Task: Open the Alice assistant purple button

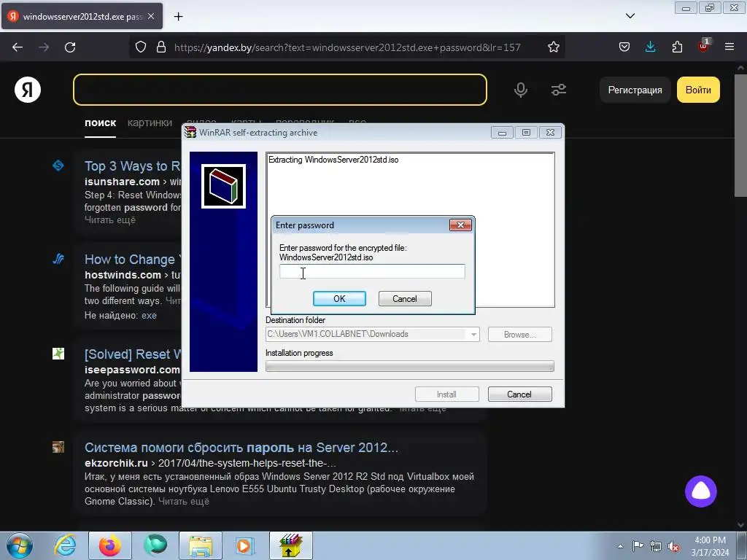Action: coord(701,491)
